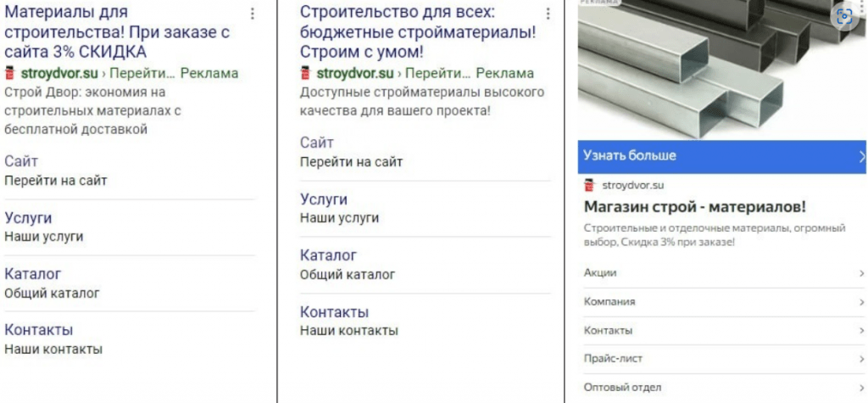Open Магазин строй - материалов title
This screenshot has height=403, width=868.
click(695, 207)
